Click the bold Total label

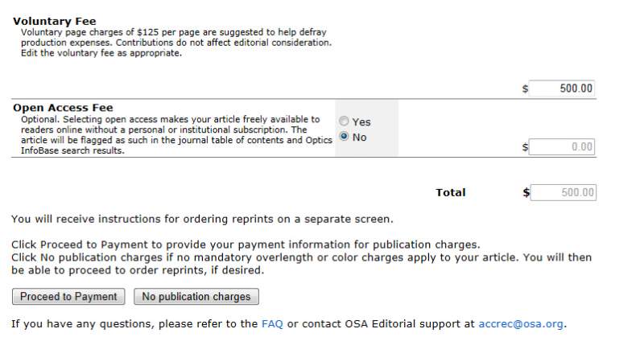click(x=450, y=193)
